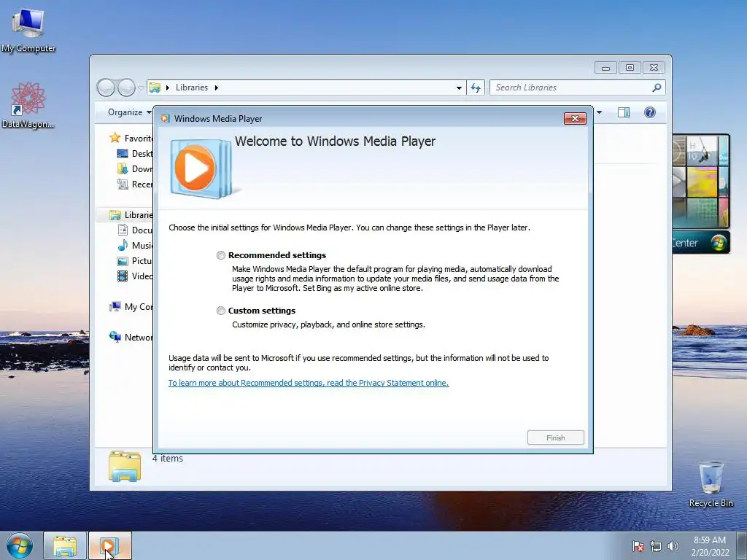
Task: Open the Organize menu in Explorer
Action: (x=128, y=112)
